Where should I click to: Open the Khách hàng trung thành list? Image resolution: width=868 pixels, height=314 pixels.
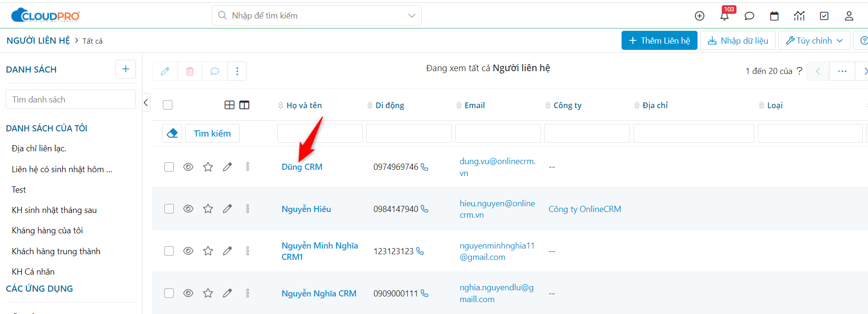pyautogui.click(x=56, y=251)
